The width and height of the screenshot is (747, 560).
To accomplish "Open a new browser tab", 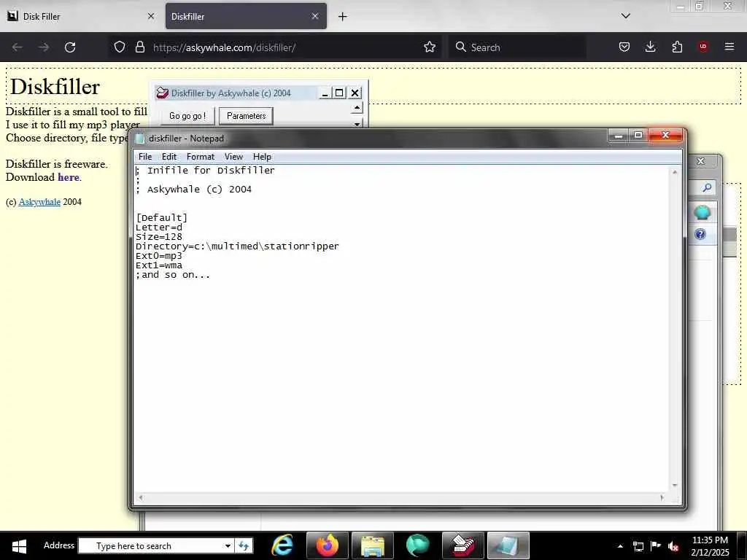I will point(342,17).
